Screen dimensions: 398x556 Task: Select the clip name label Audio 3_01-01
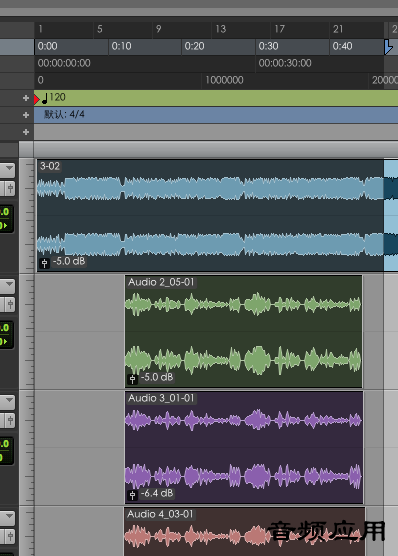click(x=161, y=398)
